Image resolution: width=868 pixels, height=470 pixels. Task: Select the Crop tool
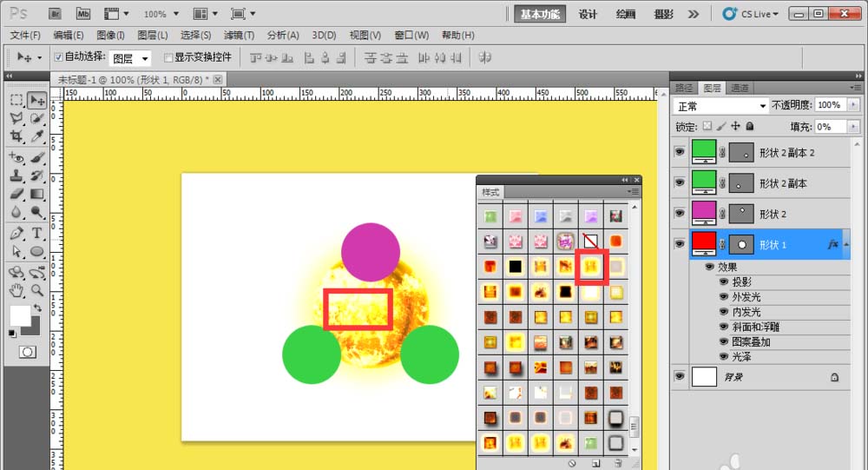click(16, 137)
